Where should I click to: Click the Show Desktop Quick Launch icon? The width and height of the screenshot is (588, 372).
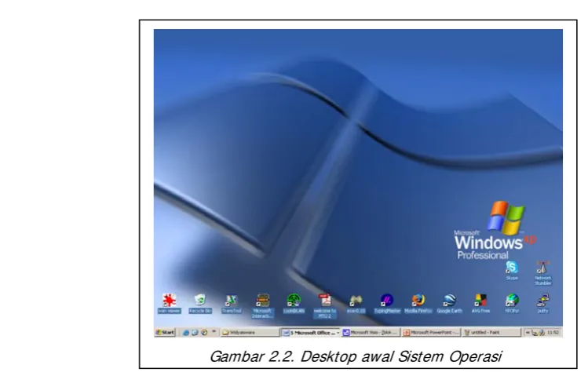pos(195,332)
